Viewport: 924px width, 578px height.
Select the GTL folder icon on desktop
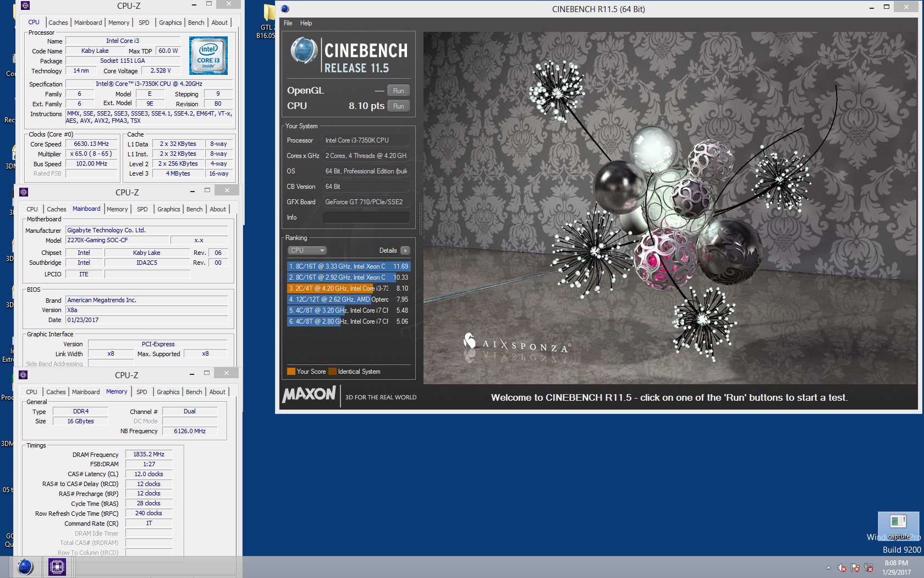pos(268,22)
